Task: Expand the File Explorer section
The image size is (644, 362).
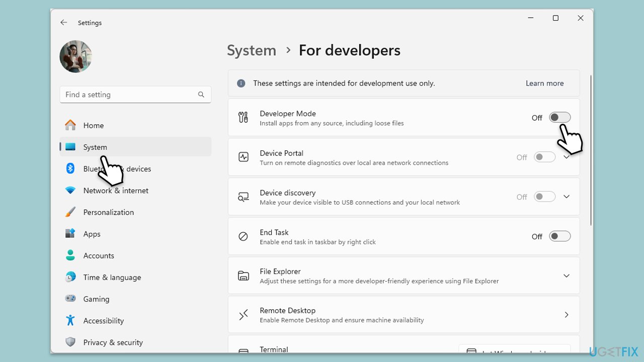Action: [x=567, y=276]
